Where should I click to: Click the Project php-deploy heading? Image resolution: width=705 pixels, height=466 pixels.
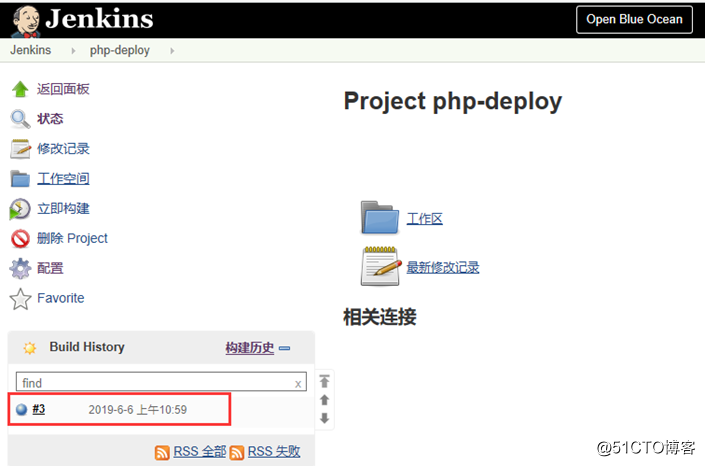[453, 102]
